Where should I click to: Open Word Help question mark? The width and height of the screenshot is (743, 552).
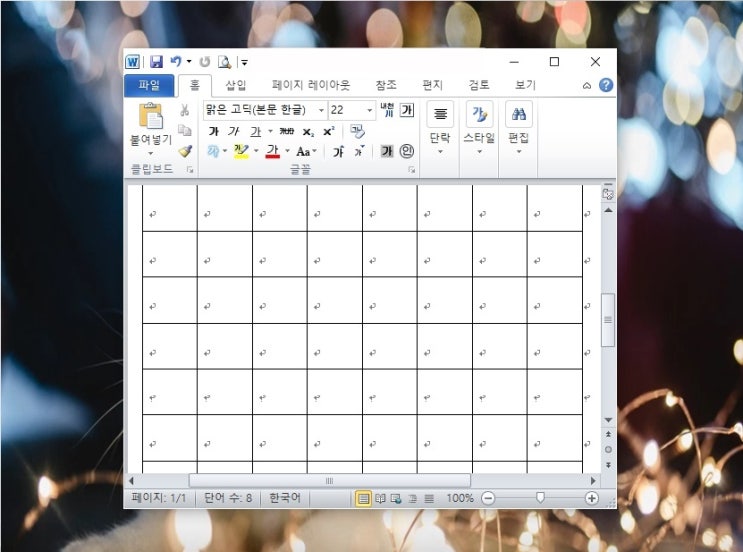tap(606, 85)
